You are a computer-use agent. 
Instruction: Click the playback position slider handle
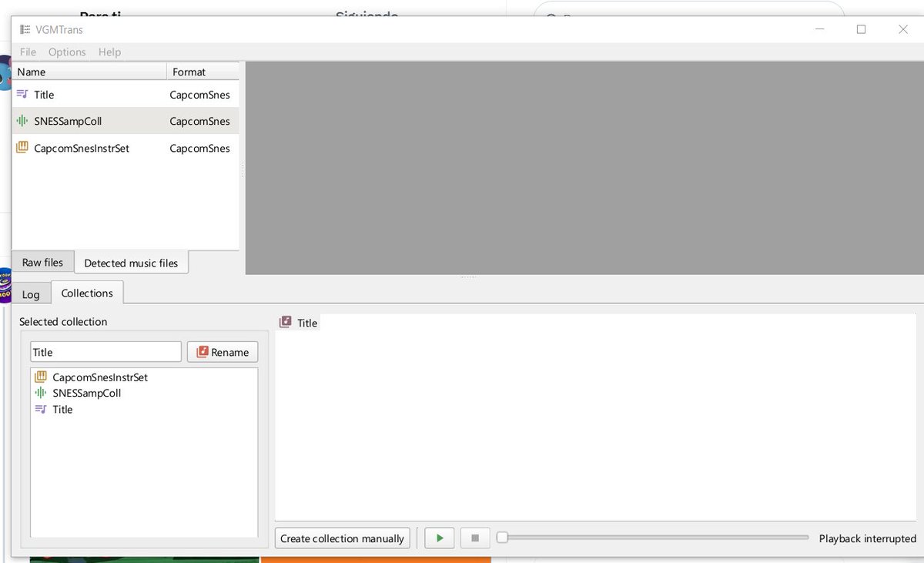pyautogui.click(x=502, y=538)
